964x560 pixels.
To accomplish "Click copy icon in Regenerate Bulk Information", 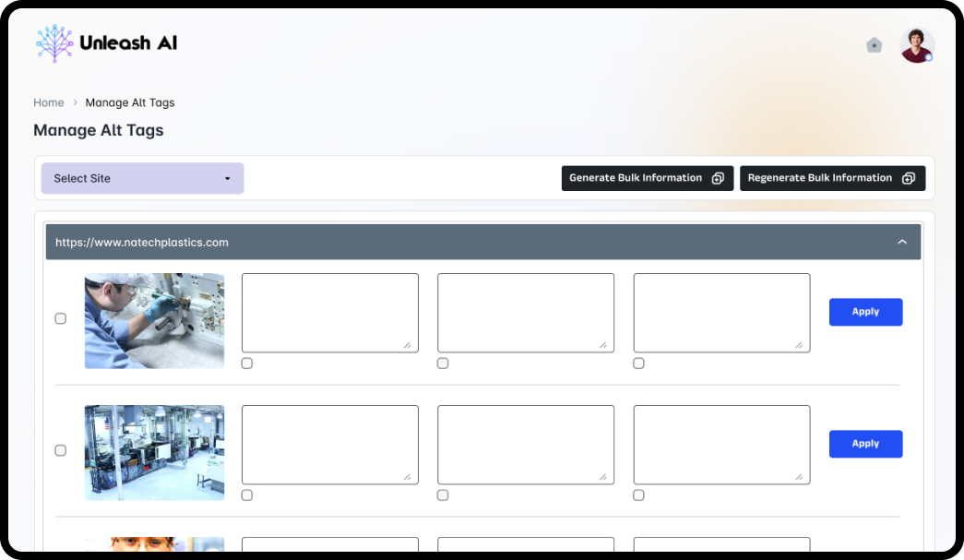I will click(x=908, y=178).
